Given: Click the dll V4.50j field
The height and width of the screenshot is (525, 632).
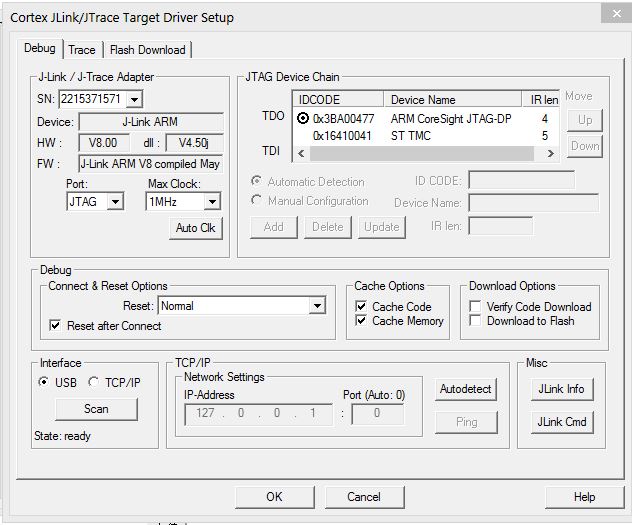Looking at the screenshot, I should click(x=194, y=143).
